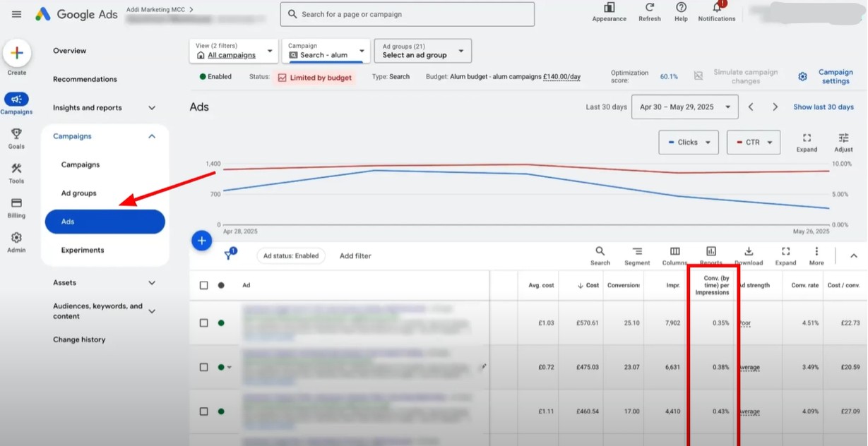This screenshot has height=446, width=868.
Task: Open the hamburger main menu
Action: pos(17,14)
